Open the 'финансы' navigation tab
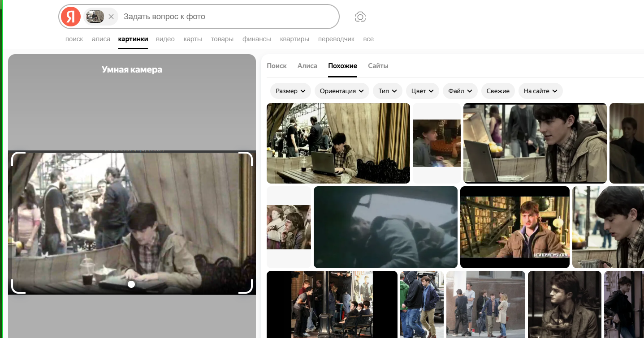 click(x=257, y=39)
